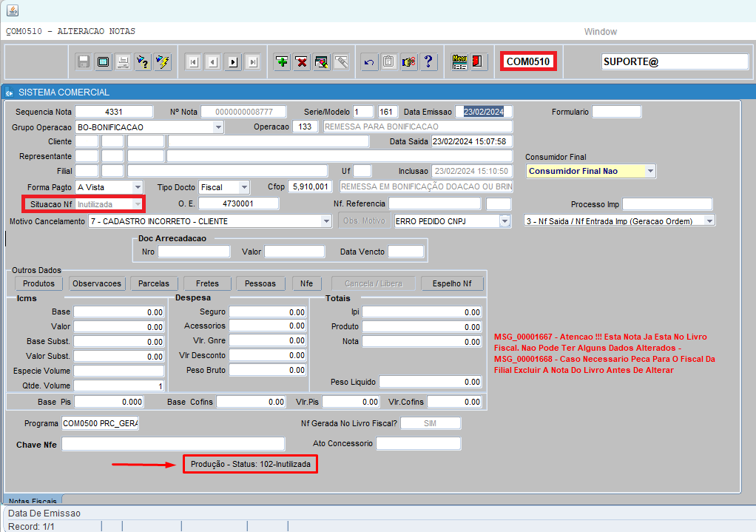This screenshot has width=756, height=532.
Task: Click the red X delete record icon
Action: [302, 62]
